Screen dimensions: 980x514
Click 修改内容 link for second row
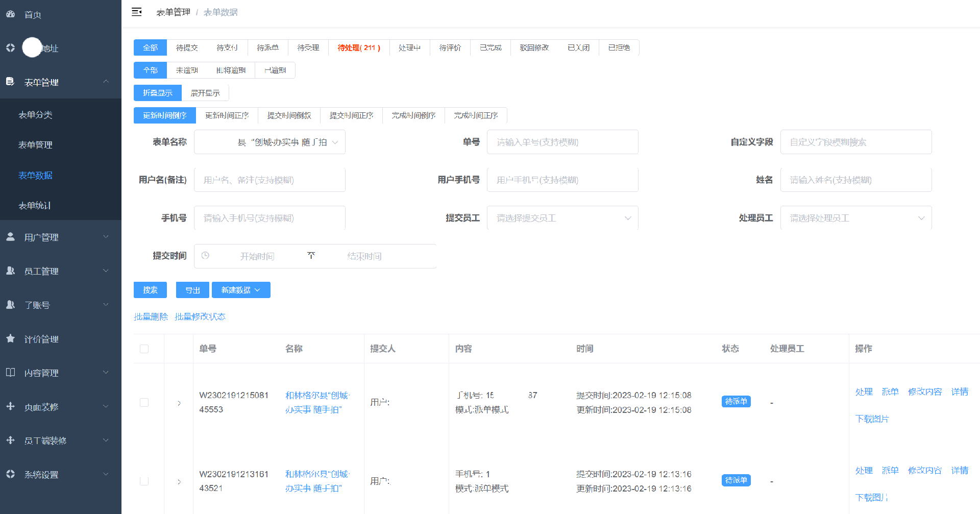pyautogui.click(x=925, y=470)
